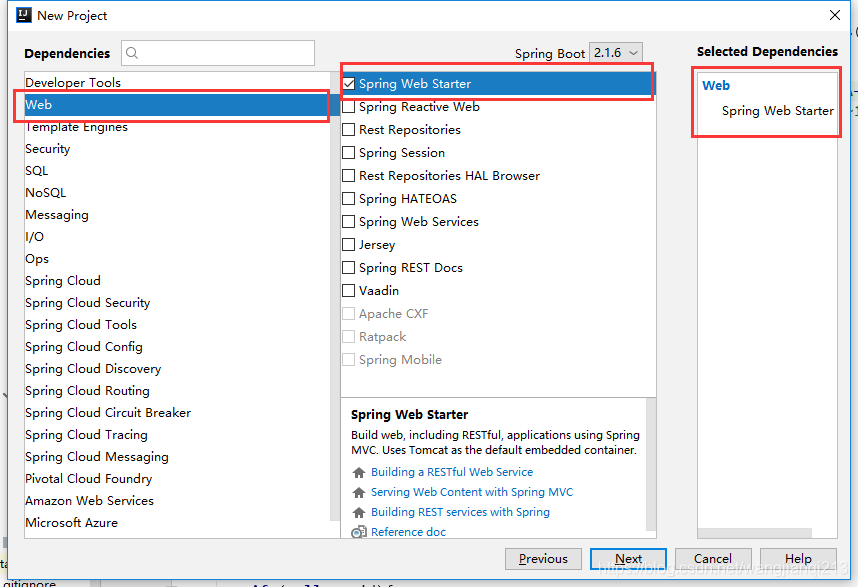858x587 pixels.
Task: Tick the Spring Session checkbox
Action: (349, 153)
